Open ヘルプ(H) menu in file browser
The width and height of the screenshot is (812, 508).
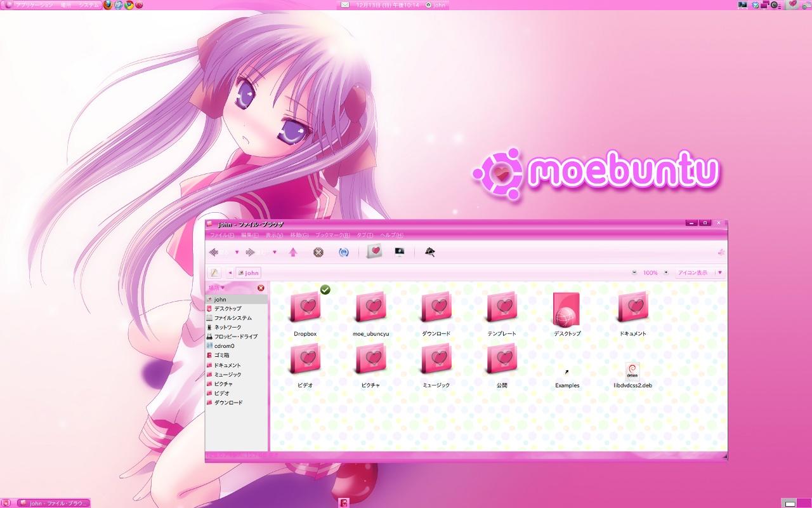(391, 235)
